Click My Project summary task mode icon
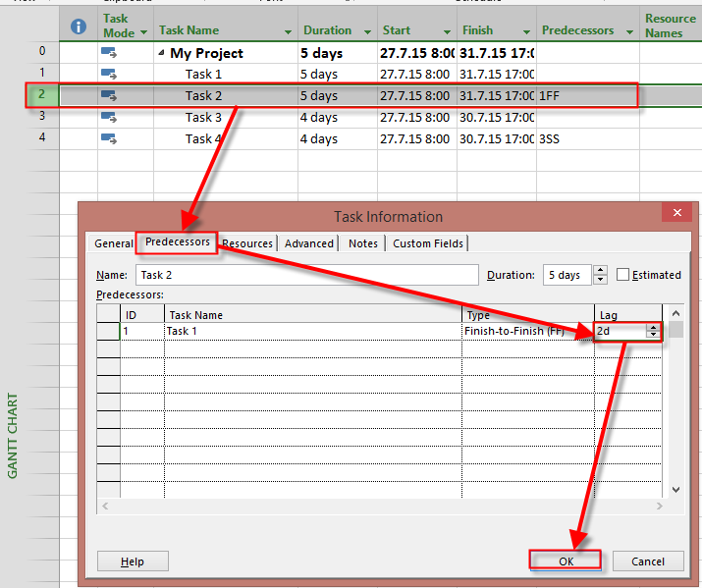Screen dimensions: 702x588 pos(109,53)
